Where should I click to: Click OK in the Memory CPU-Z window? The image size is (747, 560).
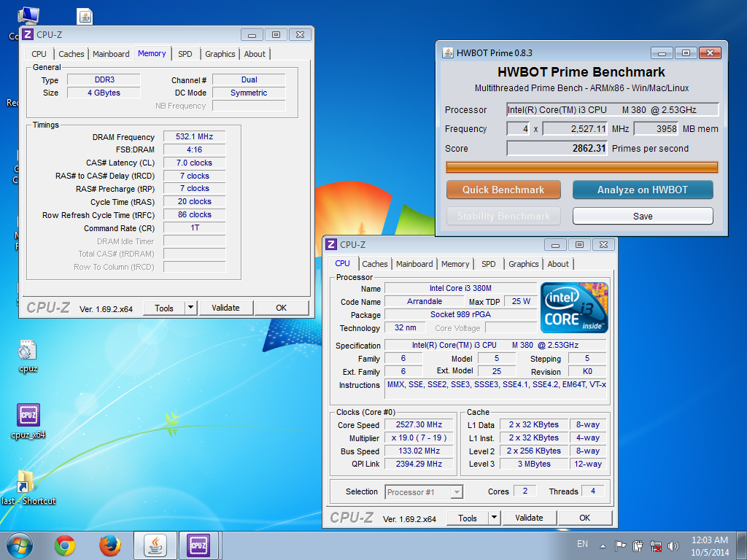pos(282,308)
